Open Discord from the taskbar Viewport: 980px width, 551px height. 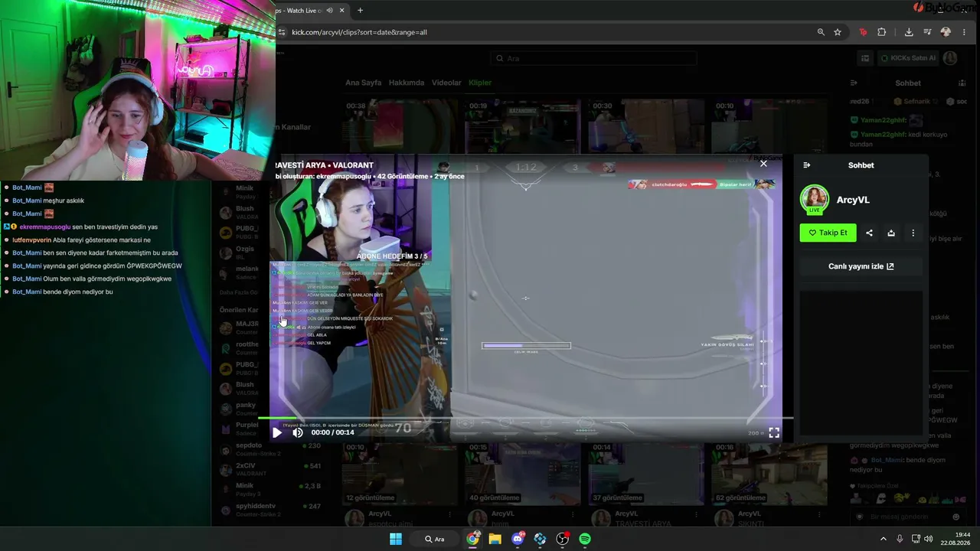[518, 539]
